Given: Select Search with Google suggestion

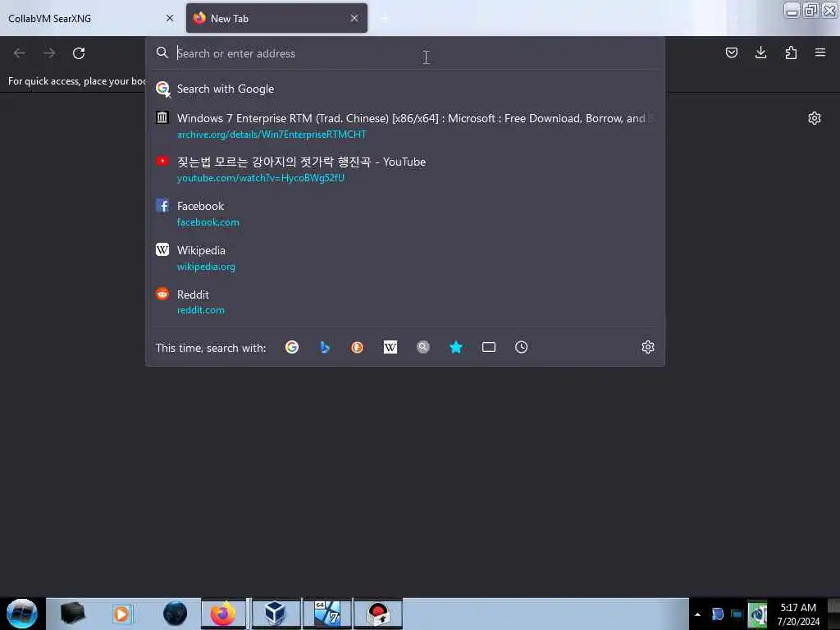Looking at the screenshot, I should pos(405,89).
